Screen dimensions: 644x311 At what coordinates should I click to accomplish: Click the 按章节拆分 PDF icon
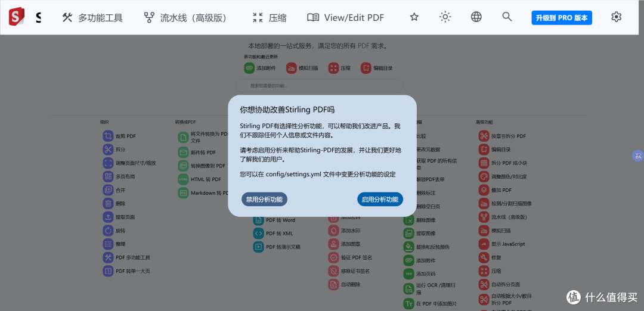pyautogui.click(x=484, y=136)
